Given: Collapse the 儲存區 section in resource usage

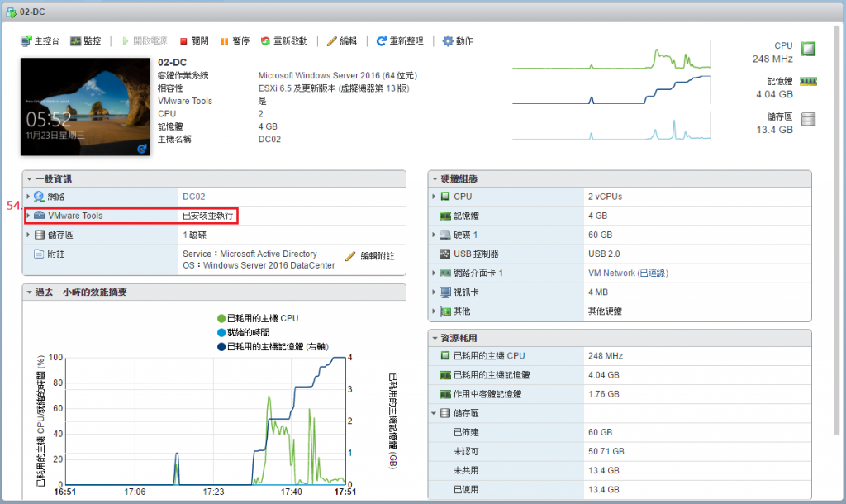Looking at the screenshot, I should 434,413.
